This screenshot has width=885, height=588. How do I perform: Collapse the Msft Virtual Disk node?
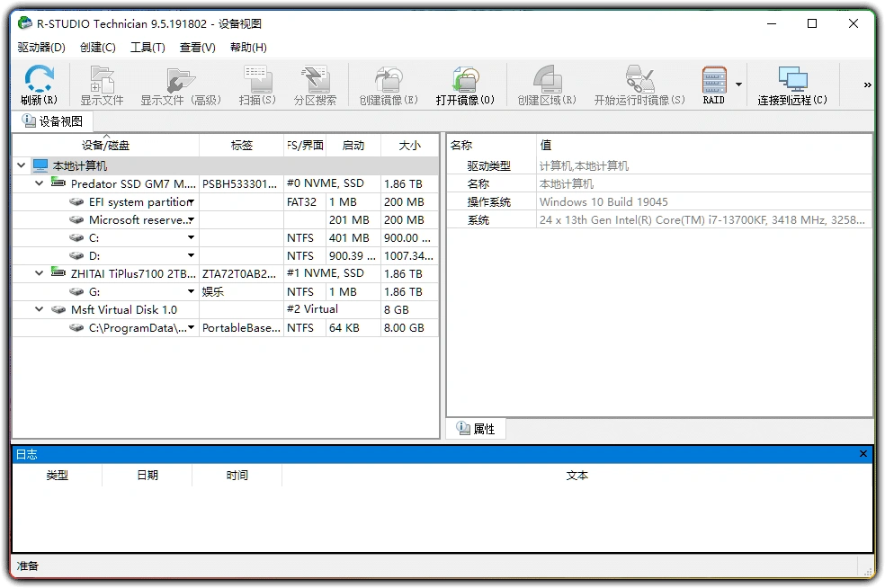pos(39,309)
